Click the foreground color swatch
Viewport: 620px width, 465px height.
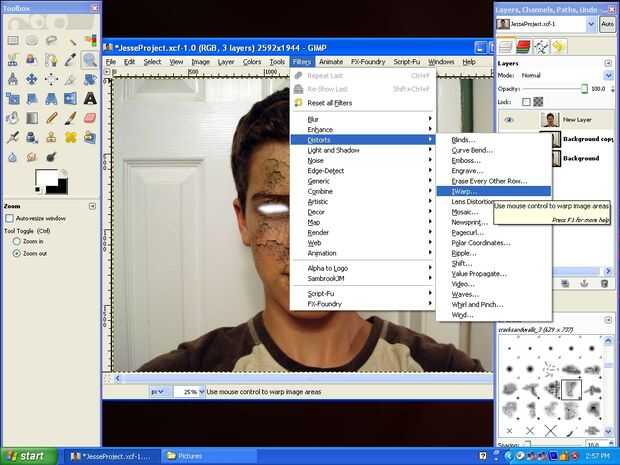[x=46, y=179]
